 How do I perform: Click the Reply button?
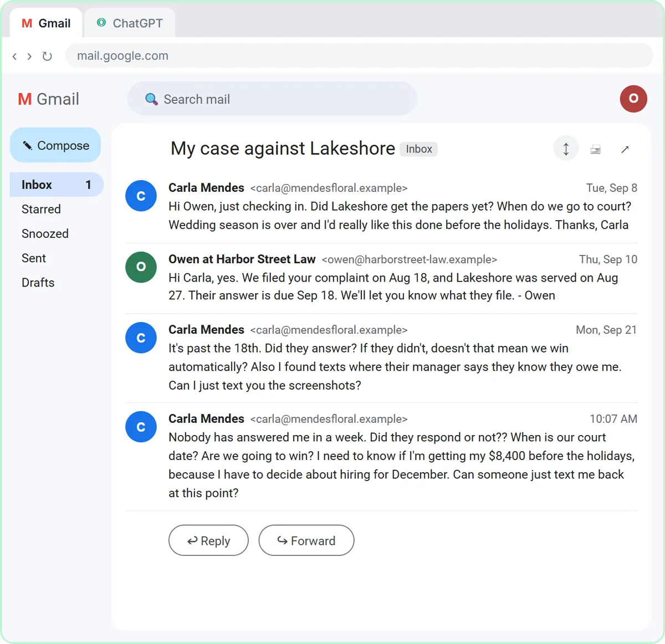click(x=208, y=540)
